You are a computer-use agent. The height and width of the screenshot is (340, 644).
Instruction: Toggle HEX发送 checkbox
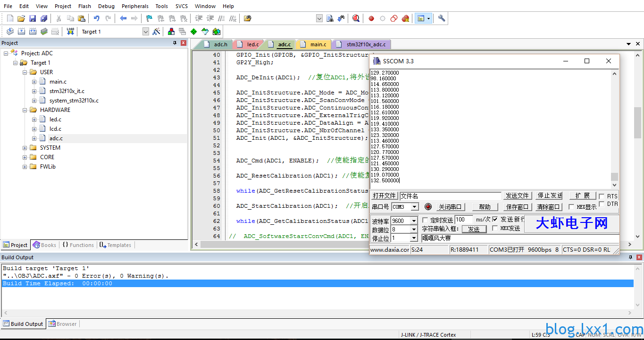coord(495,228)
